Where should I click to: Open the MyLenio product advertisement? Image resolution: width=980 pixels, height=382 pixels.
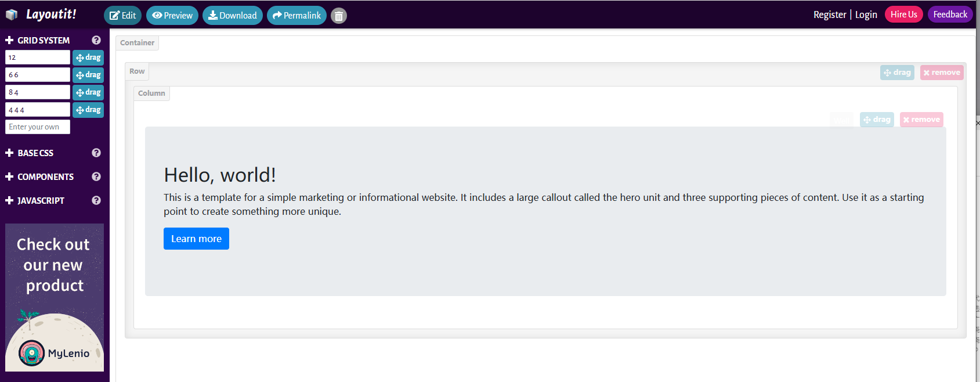pos(55,297)
